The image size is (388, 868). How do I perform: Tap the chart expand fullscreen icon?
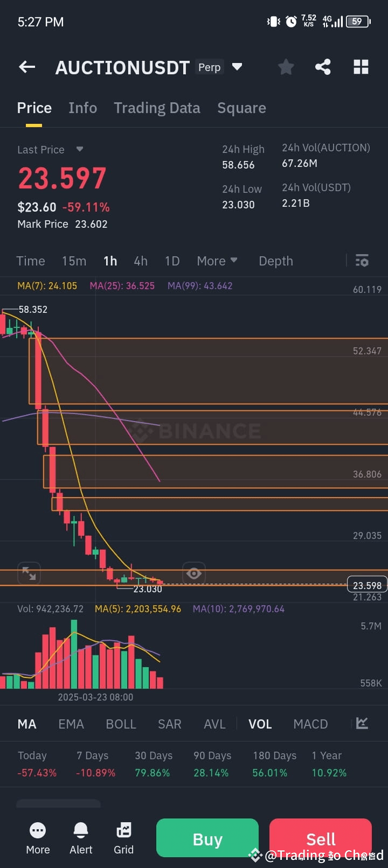pos(29,573)
